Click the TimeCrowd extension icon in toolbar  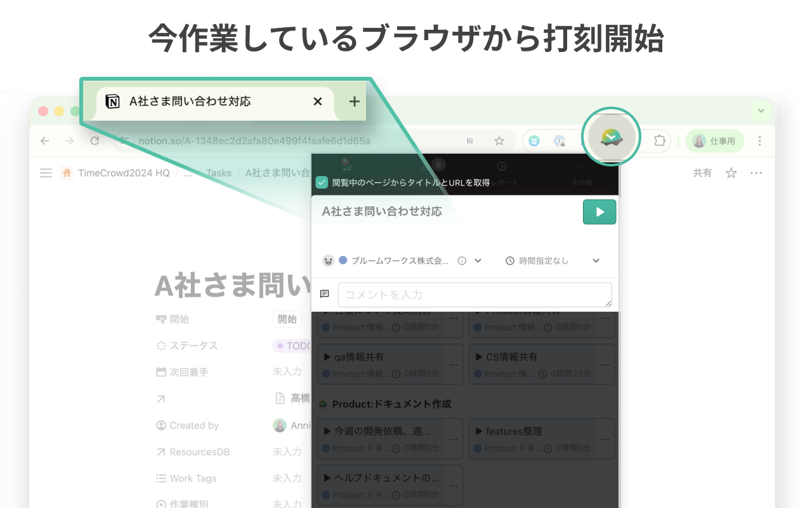(x=611, y=136)
